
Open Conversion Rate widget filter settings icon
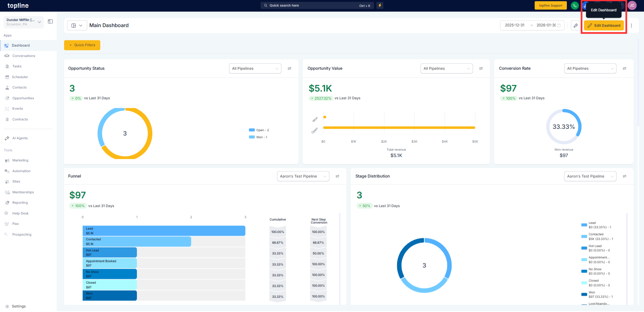625,68
